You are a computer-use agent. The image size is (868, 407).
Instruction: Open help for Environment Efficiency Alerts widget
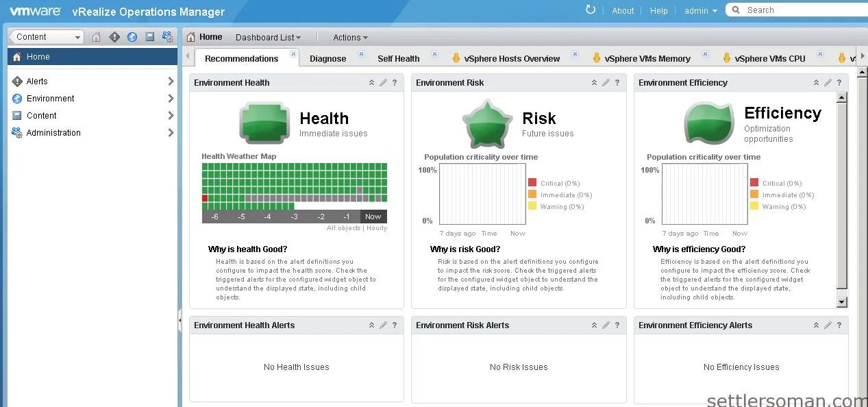(839, 325)
